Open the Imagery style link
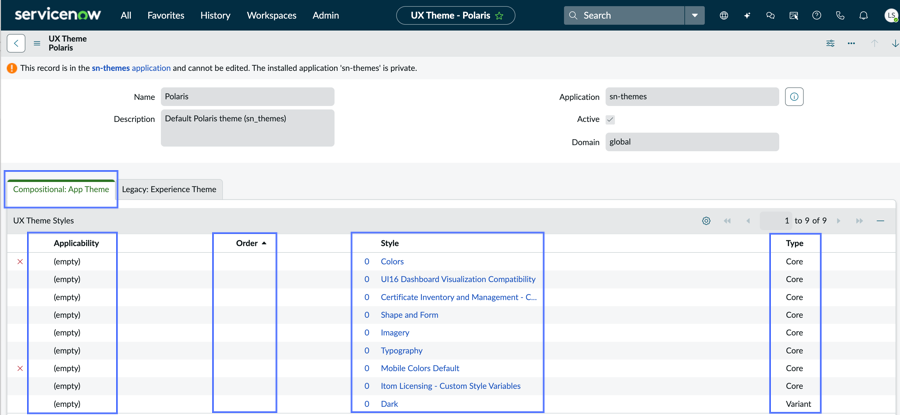Screen dimensions: 900x415 [395, 332]
